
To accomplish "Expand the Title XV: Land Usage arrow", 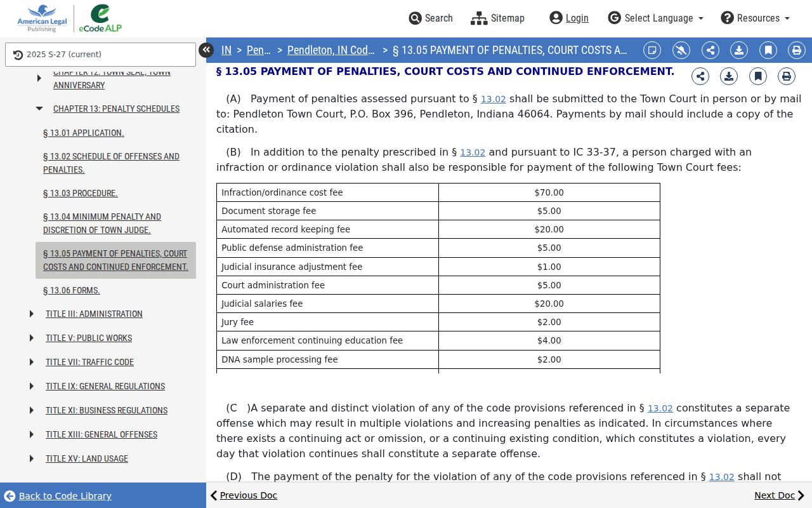I will click(x=32, y=458).
